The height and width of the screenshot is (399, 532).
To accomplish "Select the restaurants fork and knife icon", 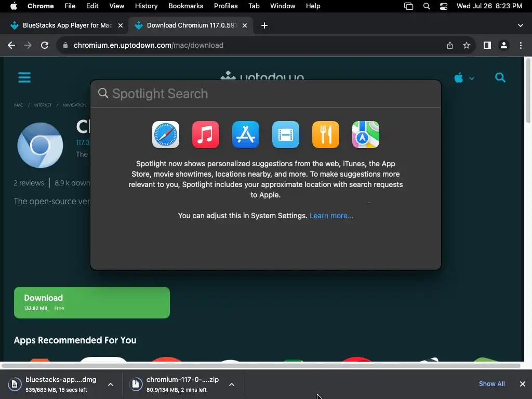I will [x=326, y=135].
